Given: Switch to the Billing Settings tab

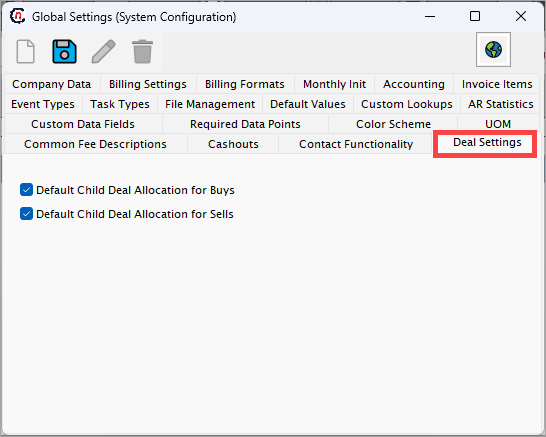Looking at the screenshot, I should (x=148, y=84).
